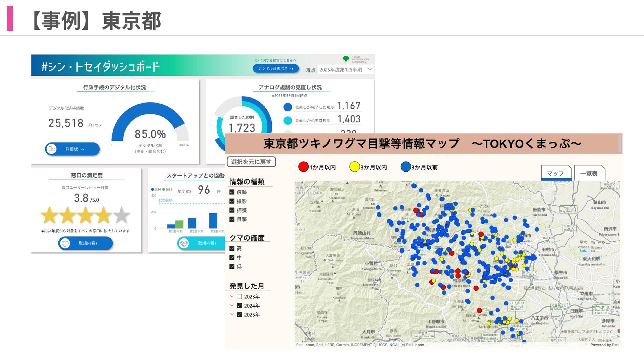Expand the 2025年 month list chevron
Image resolution: width=644 pixels, height=362 pixels.
232,314
